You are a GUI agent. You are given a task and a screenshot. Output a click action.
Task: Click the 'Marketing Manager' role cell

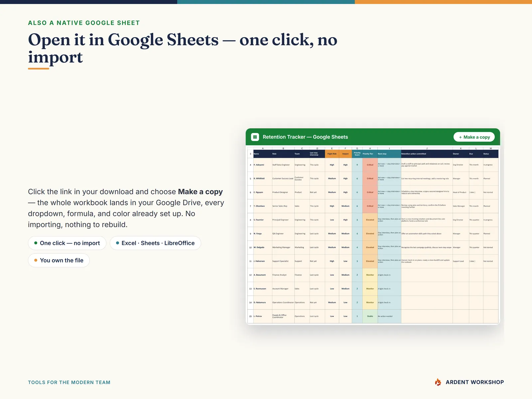[283, 247]
